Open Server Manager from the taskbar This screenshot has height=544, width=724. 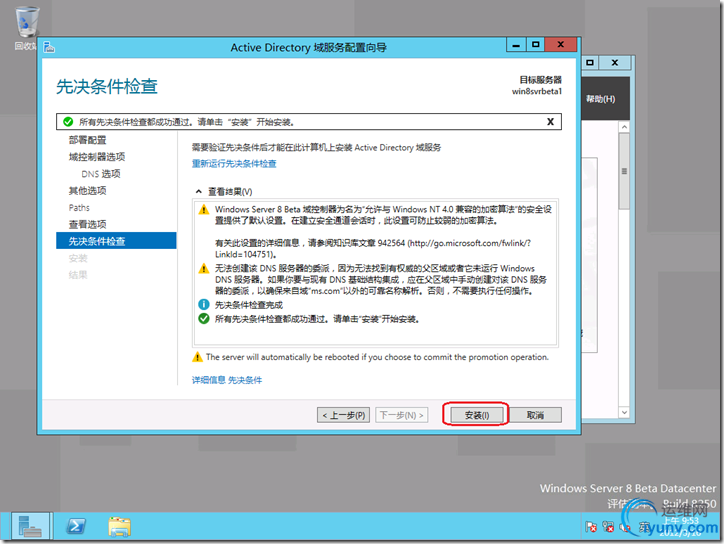tap(30, 526)
